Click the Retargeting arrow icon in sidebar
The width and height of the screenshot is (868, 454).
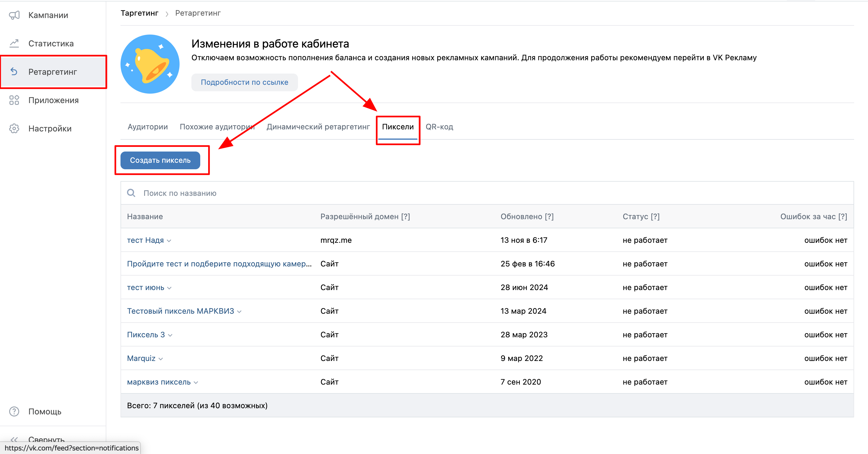click(x=14, y=72)
